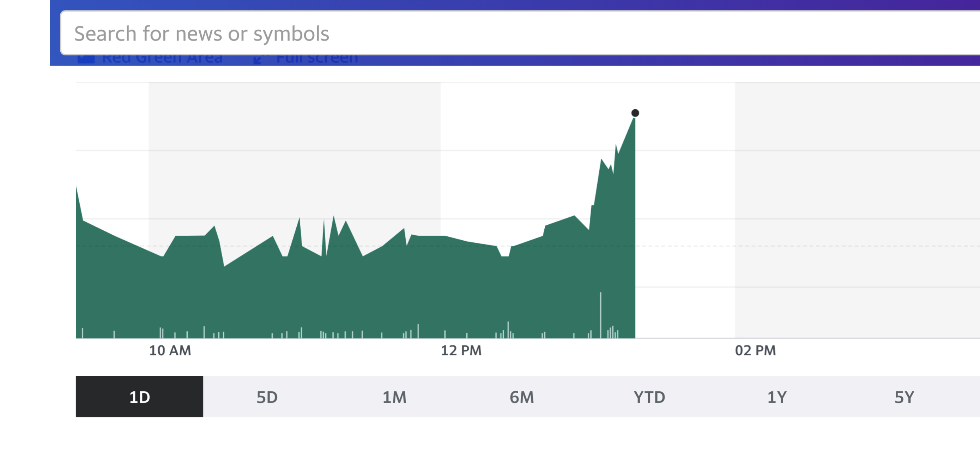Click the Red Green Area chart icon

pos(86,60)
